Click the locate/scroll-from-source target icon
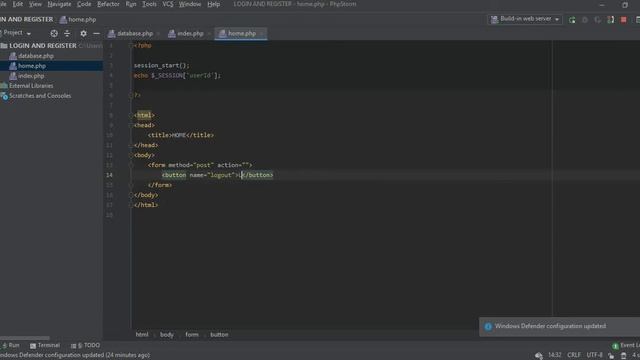640x360 pixels. click(54, 33)
